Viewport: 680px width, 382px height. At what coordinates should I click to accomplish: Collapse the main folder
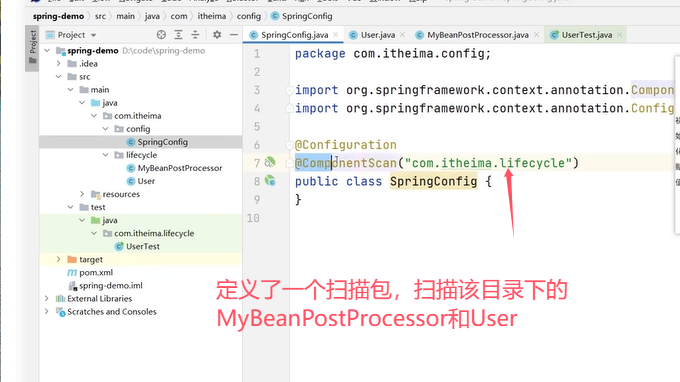tap(70, 89)
